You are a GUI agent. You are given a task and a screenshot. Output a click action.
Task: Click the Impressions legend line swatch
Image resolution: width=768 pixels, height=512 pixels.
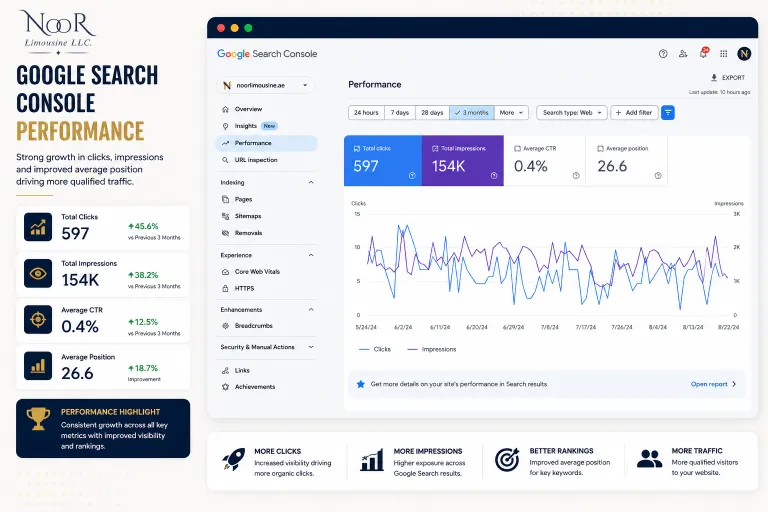click(412, 349)
